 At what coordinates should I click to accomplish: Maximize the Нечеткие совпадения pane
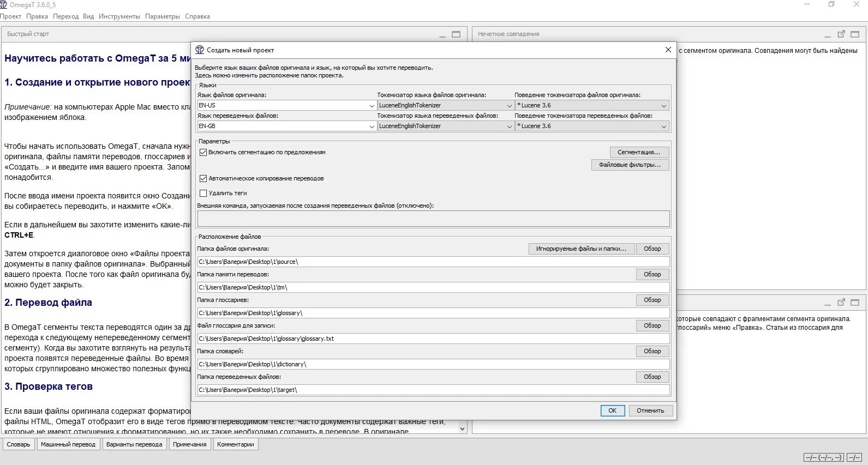(855, 34)
